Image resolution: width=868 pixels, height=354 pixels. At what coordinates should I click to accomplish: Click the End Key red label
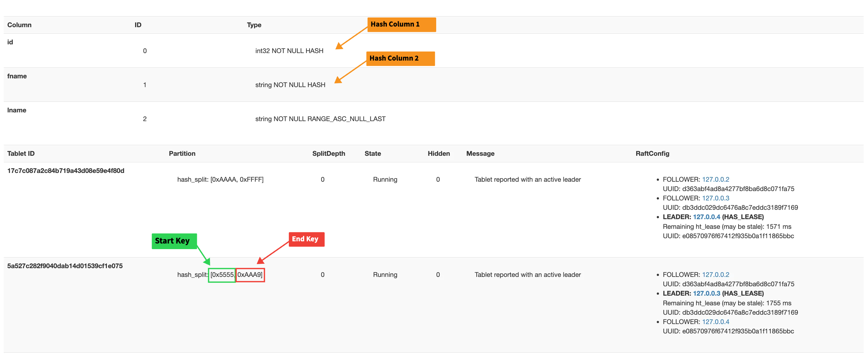[306, 239]
